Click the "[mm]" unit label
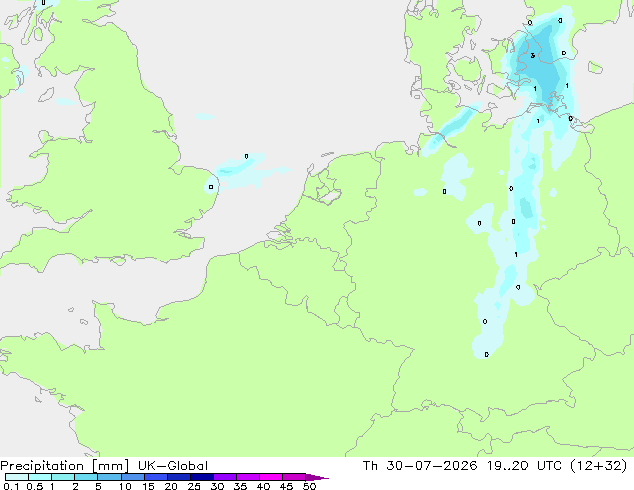This screenshot has width=634, height=490. pyautogui.click(x=111, y=466)
